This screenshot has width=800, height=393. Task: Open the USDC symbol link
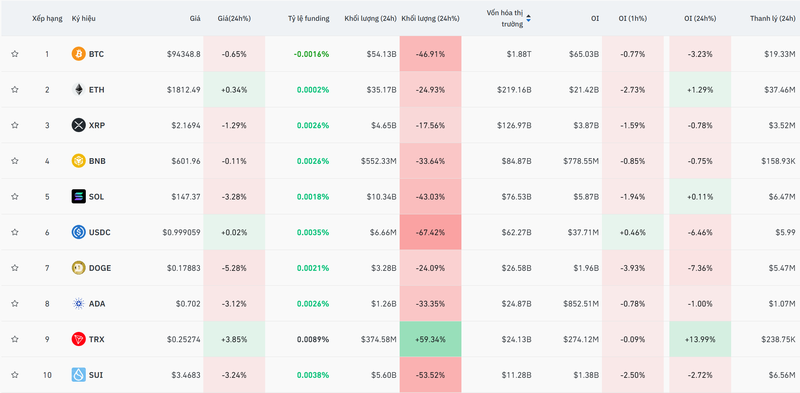click(99, 232)
